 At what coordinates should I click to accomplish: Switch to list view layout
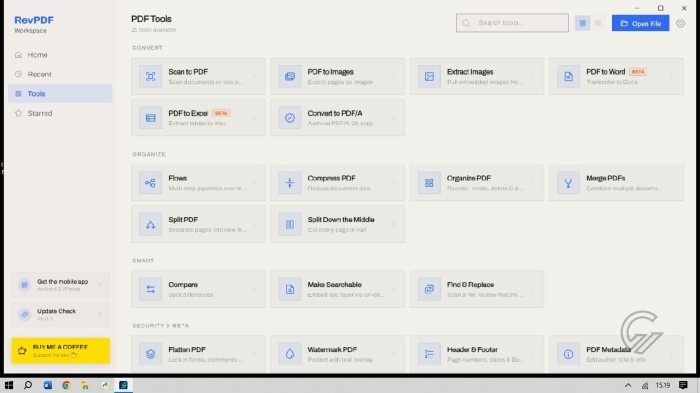pyautogui.click(x=598, y=23)
